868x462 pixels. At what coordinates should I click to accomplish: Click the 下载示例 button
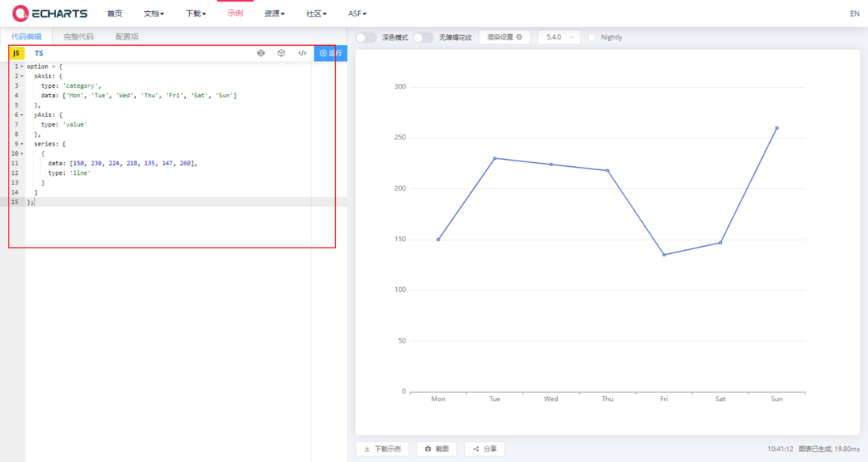coord(382,449)
